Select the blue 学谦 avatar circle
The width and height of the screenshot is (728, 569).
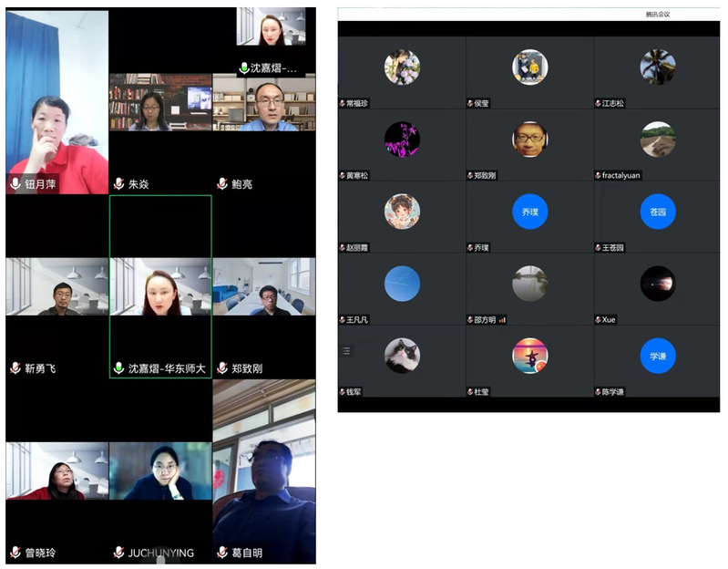[x=657, y=356]
